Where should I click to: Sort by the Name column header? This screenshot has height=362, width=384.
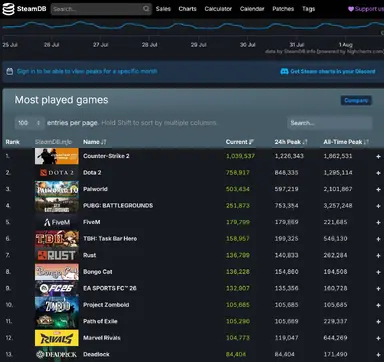coord(95,142)
